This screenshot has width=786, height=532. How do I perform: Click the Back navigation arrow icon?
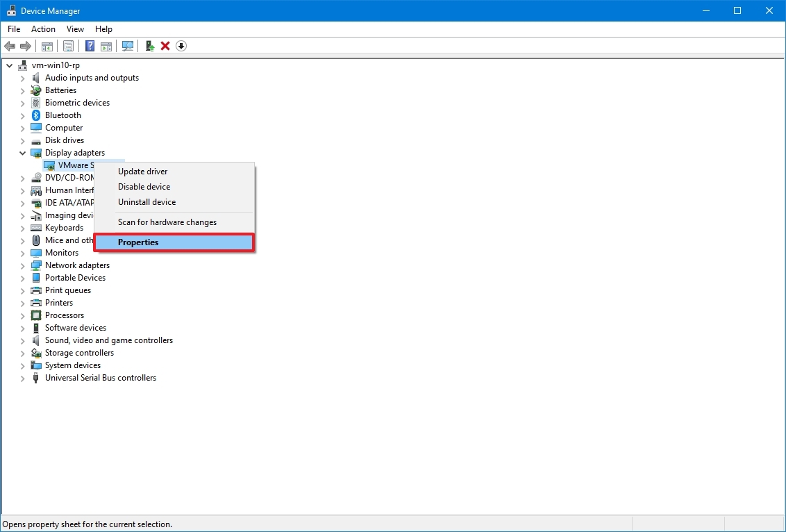pyautogui.click(x=10, y=46)
